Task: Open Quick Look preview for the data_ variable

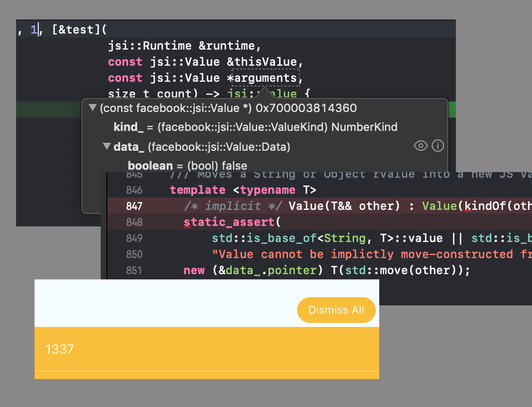Action: click(x=420, y=146)
